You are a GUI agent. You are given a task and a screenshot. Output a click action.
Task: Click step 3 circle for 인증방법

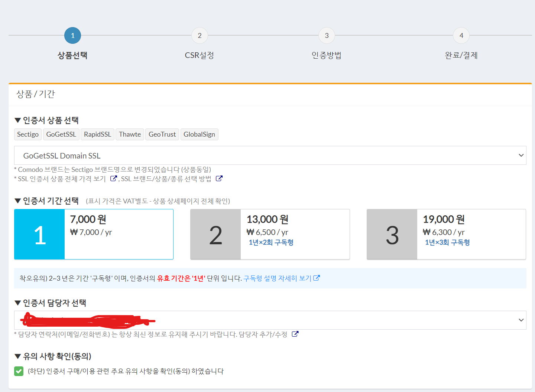point(327,36)
